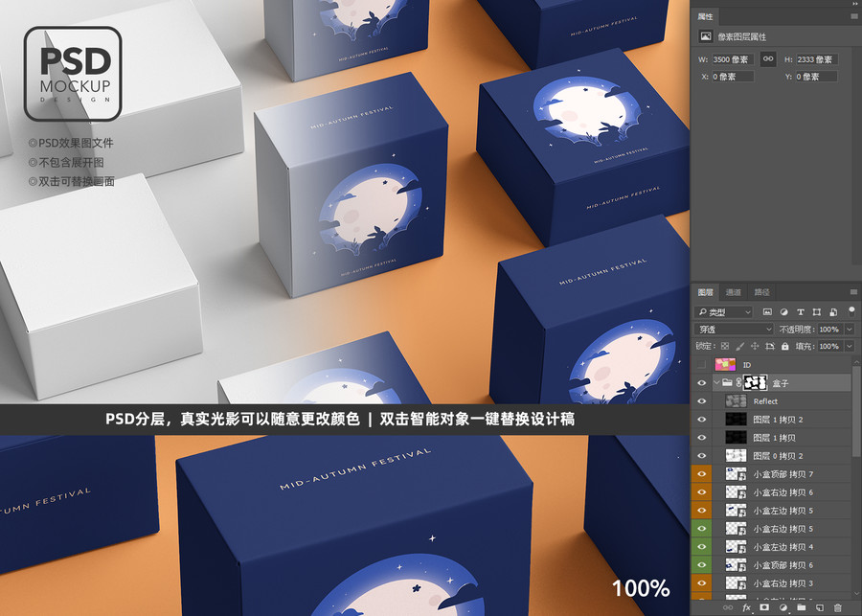Click lock position move icon

pyautogui.click(x=755, y=346)
